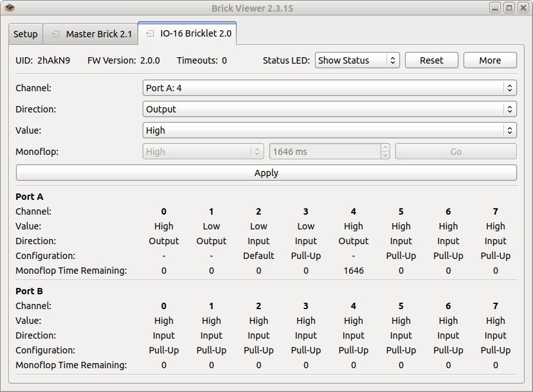
Task: Click the Status LED label
Action: pos(286,60)
